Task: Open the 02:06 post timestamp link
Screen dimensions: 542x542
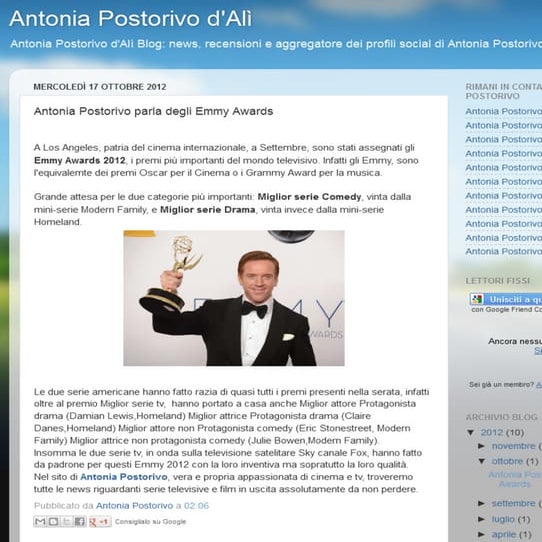Action: point(196,505)
